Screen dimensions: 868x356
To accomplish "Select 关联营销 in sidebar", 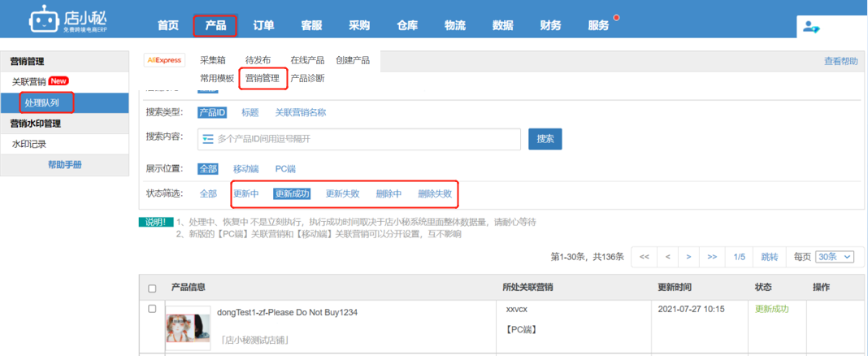I will tap(28, 81).
